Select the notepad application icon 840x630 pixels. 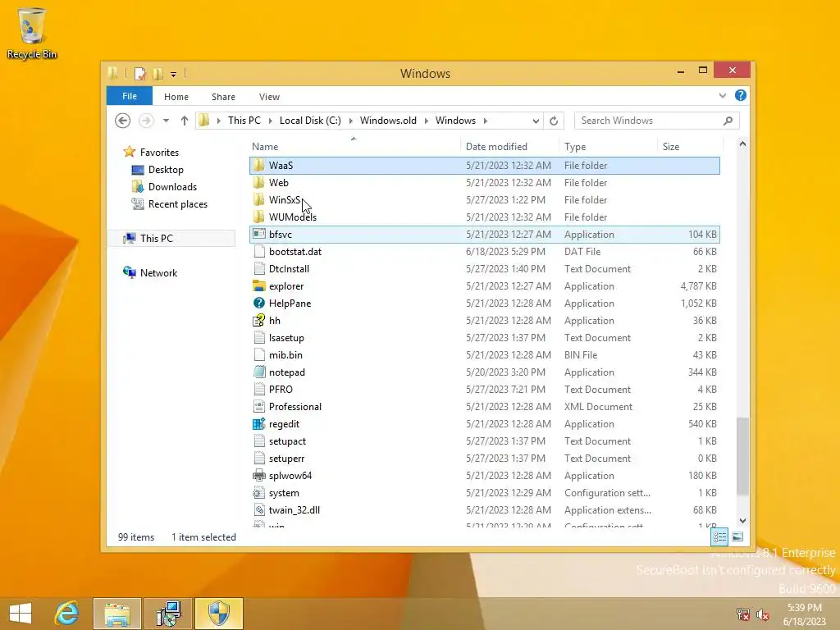[x=258, y=372]
